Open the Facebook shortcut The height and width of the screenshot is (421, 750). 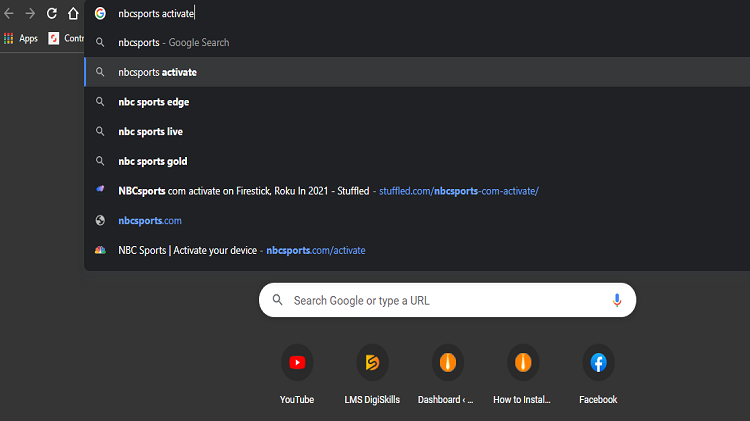point(598,363)
